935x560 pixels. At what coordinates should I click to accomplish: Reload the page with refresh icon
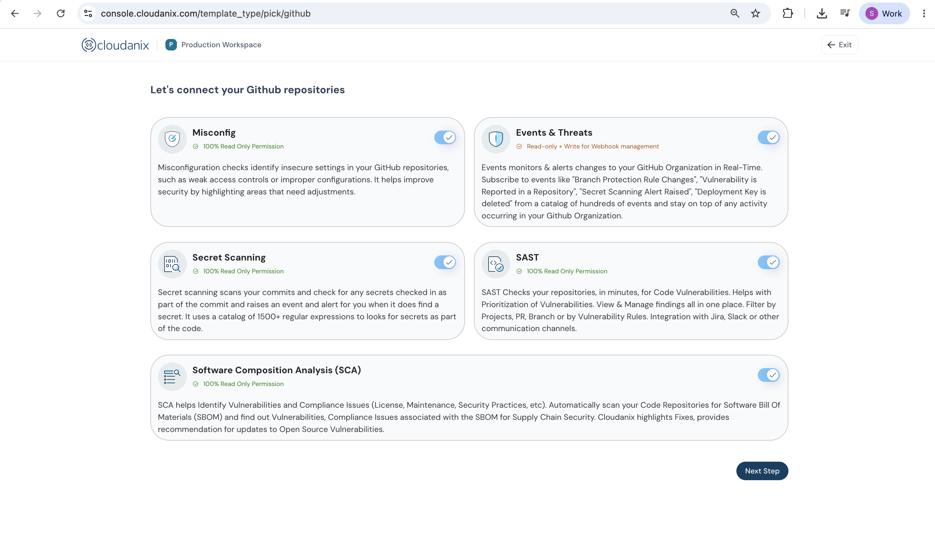[60, 14]
